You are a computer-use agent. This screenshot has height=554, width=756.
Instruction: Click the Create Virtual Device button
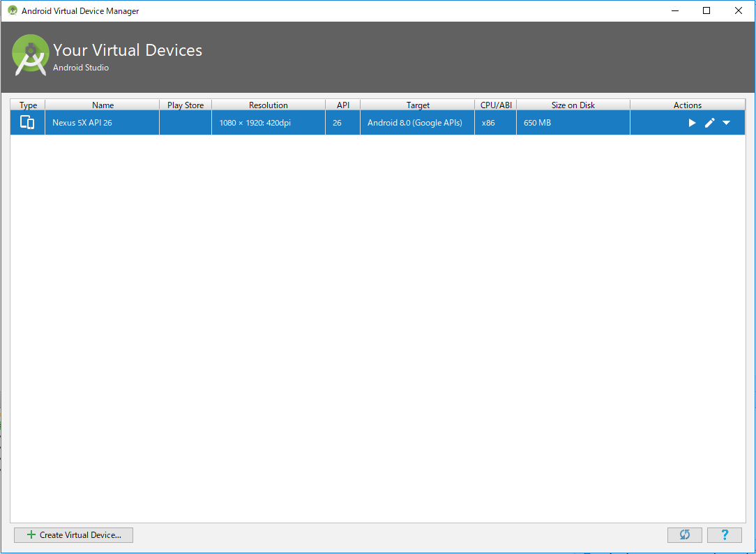[73, 534]
